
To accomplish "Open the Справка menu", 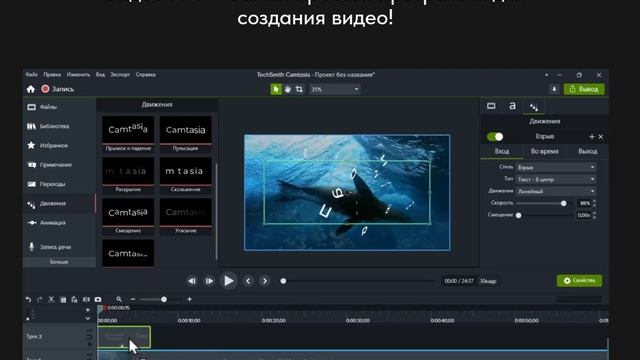I will point(145,75).
